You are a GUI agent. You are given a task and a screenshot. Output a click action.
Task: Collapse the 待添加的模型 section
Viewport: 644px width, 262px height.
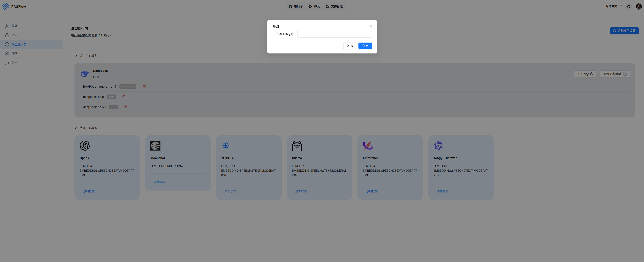click(x=76, y=128)
